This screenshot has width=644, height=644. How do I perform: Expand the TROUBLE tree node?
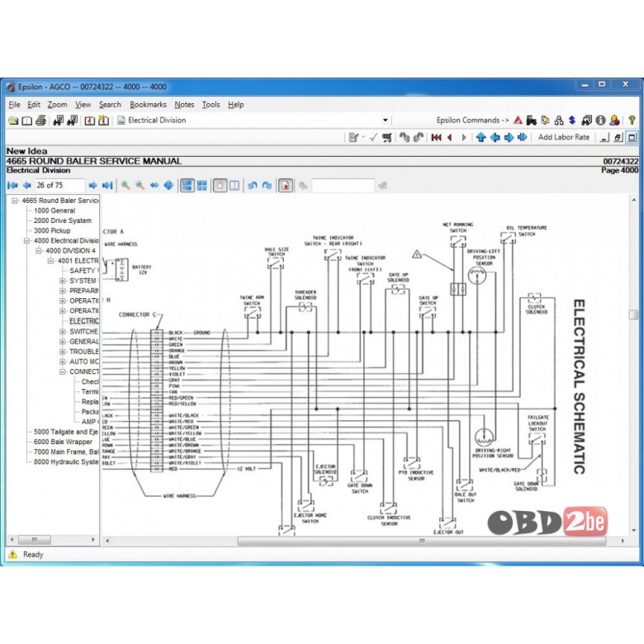click(x=63, y=352)
